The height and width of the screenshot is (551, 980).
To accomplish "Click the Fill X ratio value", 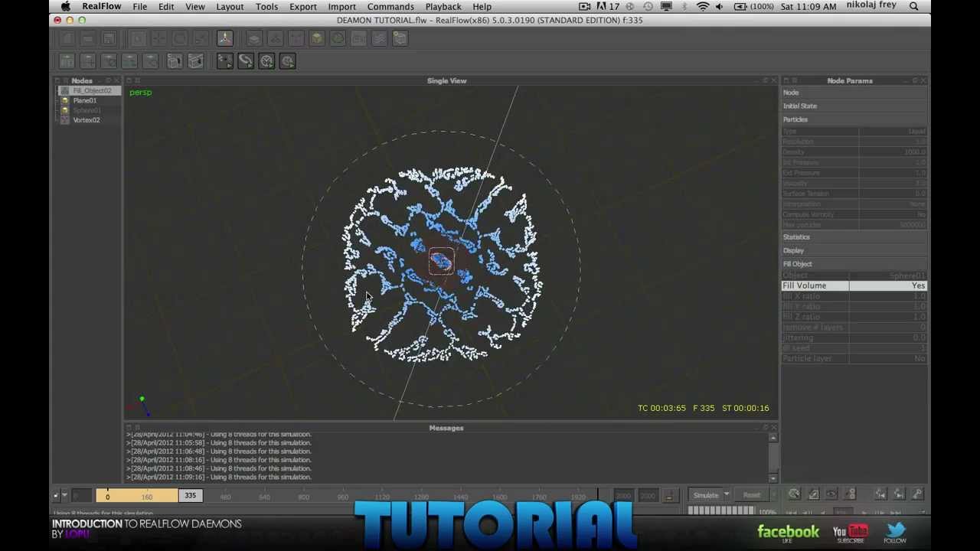I will tap(893, 296).
